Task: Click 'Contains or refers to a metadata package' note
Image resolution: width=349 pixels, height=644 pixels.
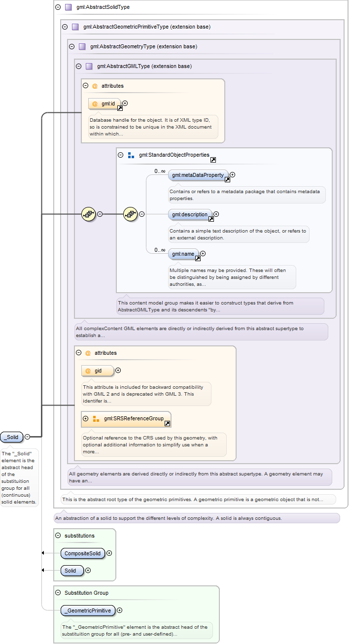Action: pos(246,195)
